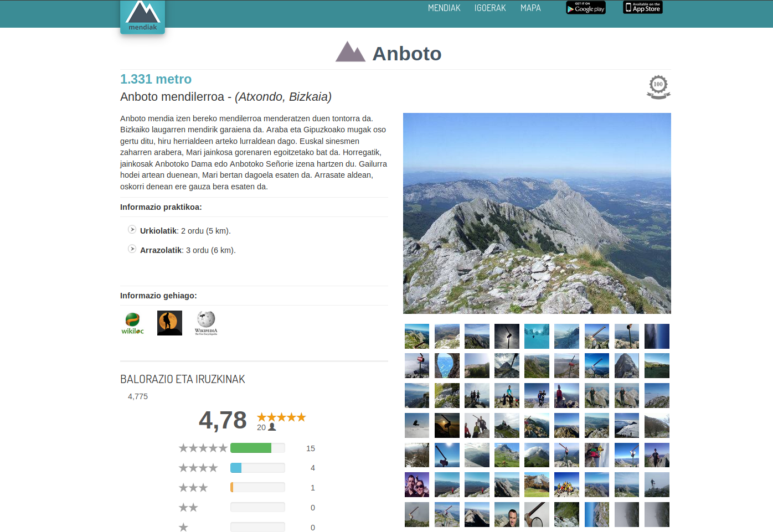
Task: Click the arrow bullet next to Arrazolatik
Action: click(x=132, y=249)
